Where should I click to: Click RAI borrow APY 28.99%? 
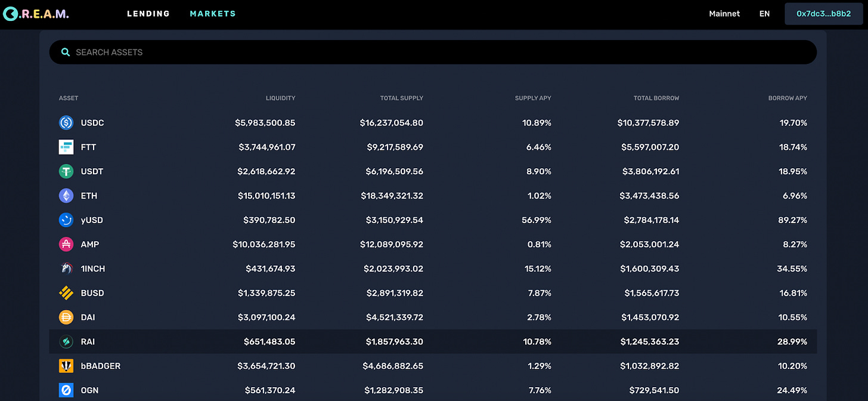[791, 342]
